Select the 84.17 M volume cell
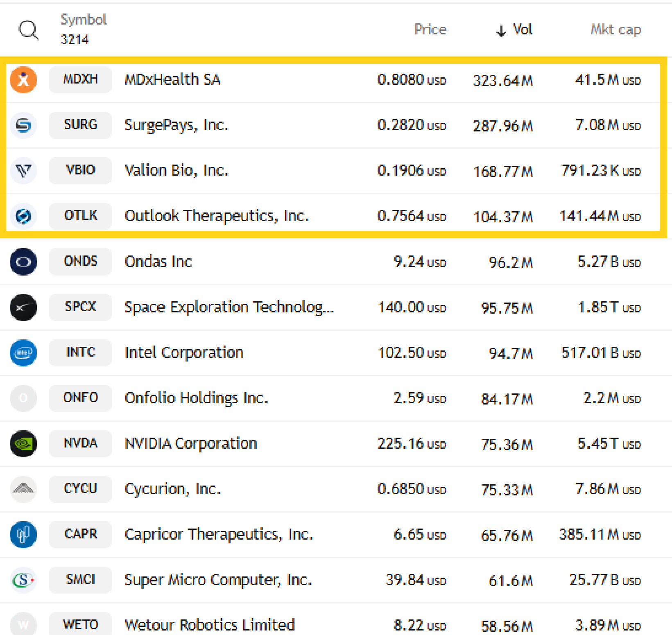Viewport: 672px width, 635px height. [507, 399]
